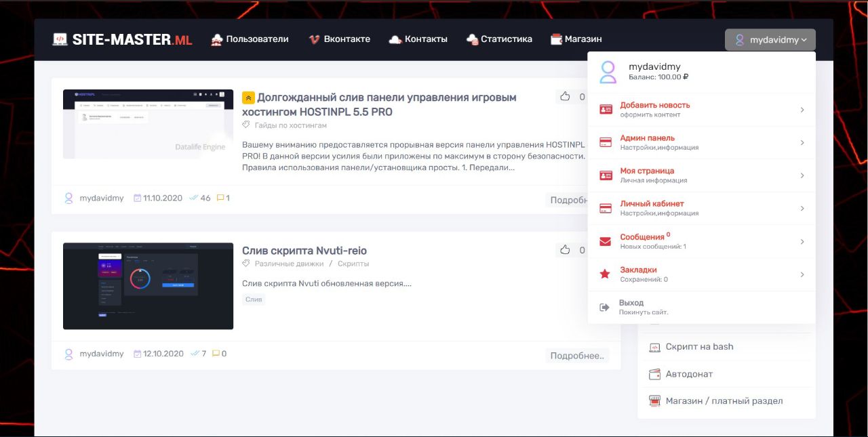Screen dimensions: 868x437
Task: Click comments icon on HOSTINPL post
Action: pyautogui.click(x=220, y=198)
